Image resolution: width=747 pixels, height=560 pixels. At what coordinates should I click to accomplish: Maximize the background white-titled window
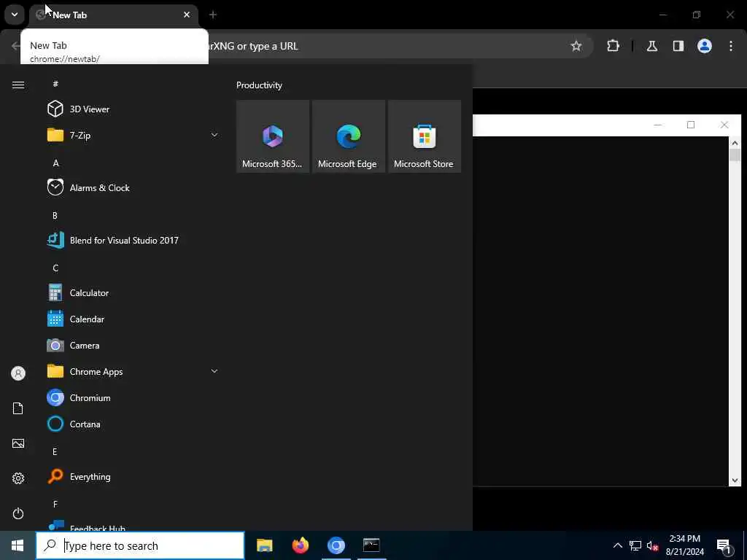[691, 125]
